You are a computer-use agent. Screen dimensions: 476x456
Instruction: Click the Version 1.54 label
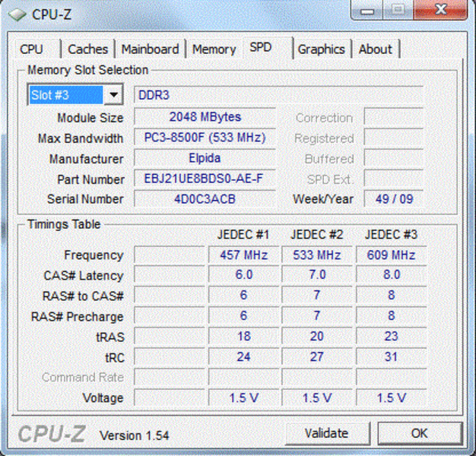pos(135,435)
